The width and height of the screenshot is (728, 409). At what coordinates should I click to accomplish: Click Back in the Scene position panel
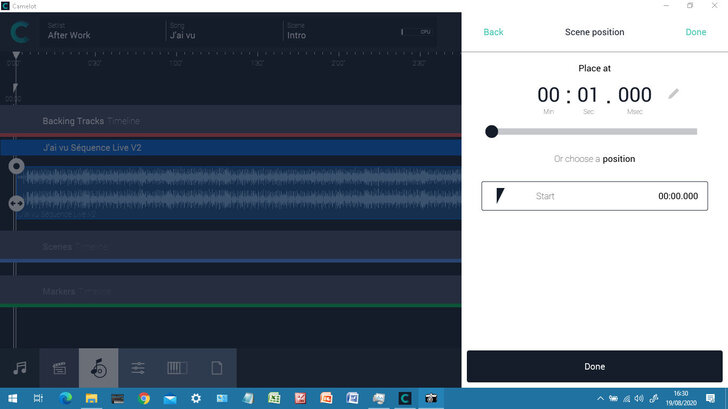[493, 32]
